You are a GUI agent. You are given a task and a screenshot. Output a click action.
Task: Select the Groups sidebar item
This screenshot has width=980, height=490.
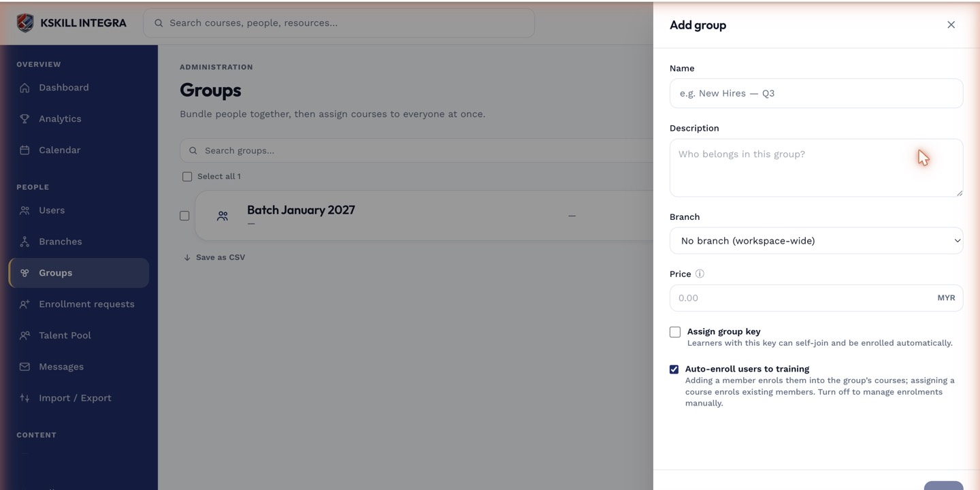click(79, 273)
